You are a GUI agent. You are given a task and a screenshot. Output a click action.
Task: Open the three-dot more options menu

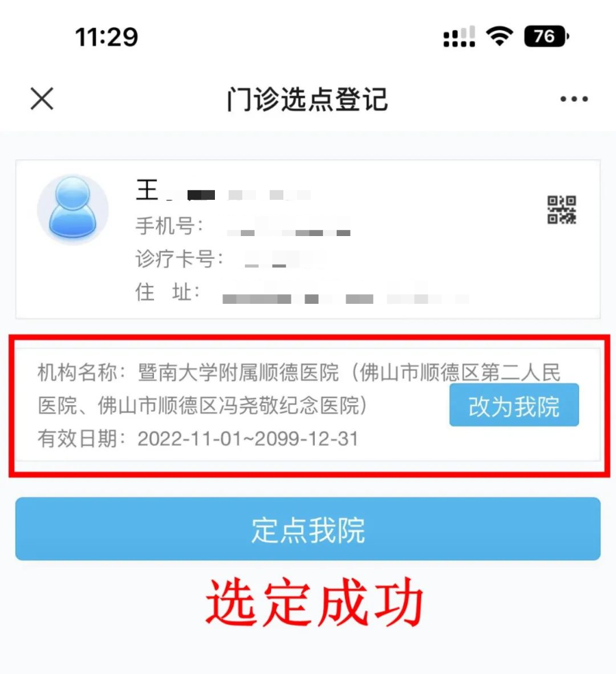pyautogui.click(x=574, y=99)
